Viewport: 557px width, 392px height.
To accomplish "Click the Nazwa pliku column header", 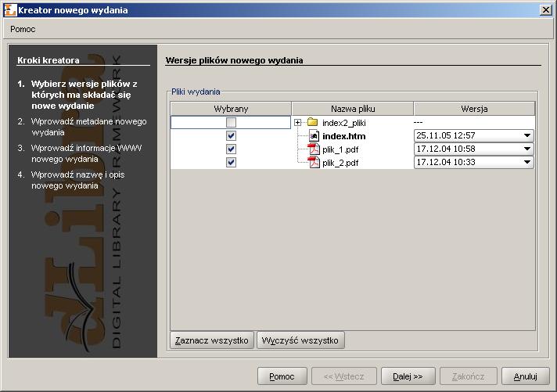I will click(x=353, y=109).
